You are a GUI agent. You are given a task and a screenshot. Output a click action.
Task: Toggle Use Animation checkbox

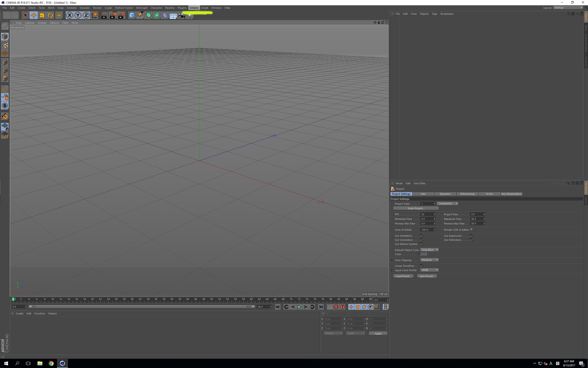[421, 236]
